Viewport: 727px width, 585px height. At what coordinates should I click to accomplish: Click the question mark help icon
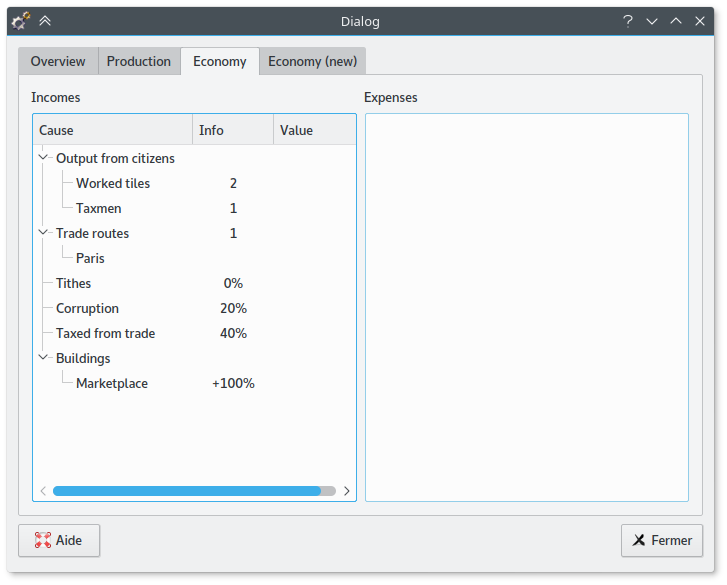627,20
